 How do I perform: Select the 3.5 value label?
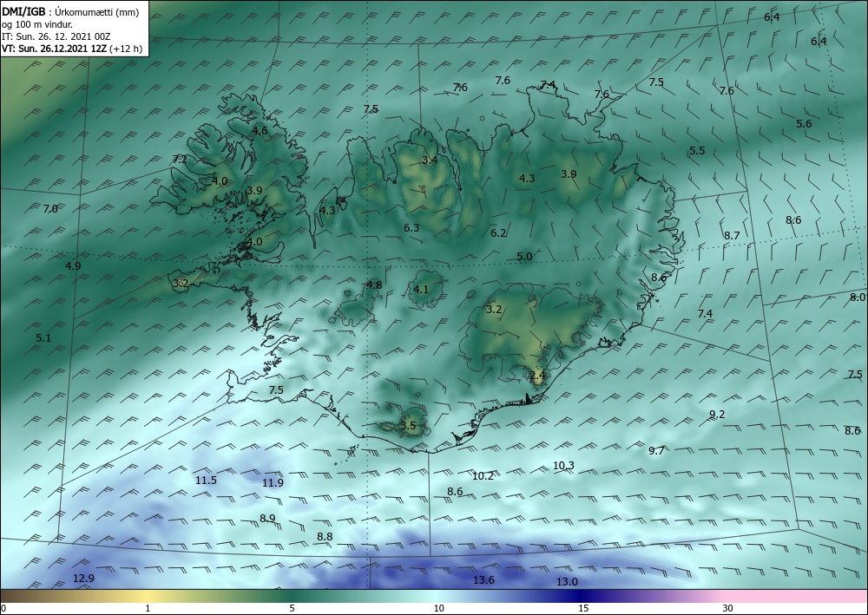coord(408,425)
